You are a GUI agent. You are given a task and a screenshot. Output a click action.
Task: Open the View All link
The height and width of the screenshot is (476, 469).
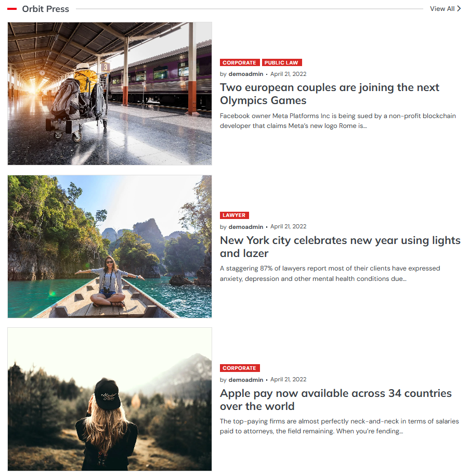point(445,8)
